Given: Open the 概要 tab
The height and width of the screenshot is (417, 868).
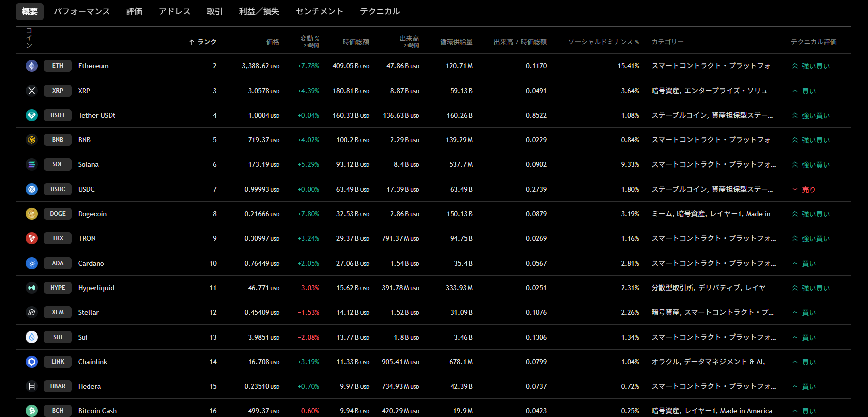Looking at the screenshot, I should [30, 11].
